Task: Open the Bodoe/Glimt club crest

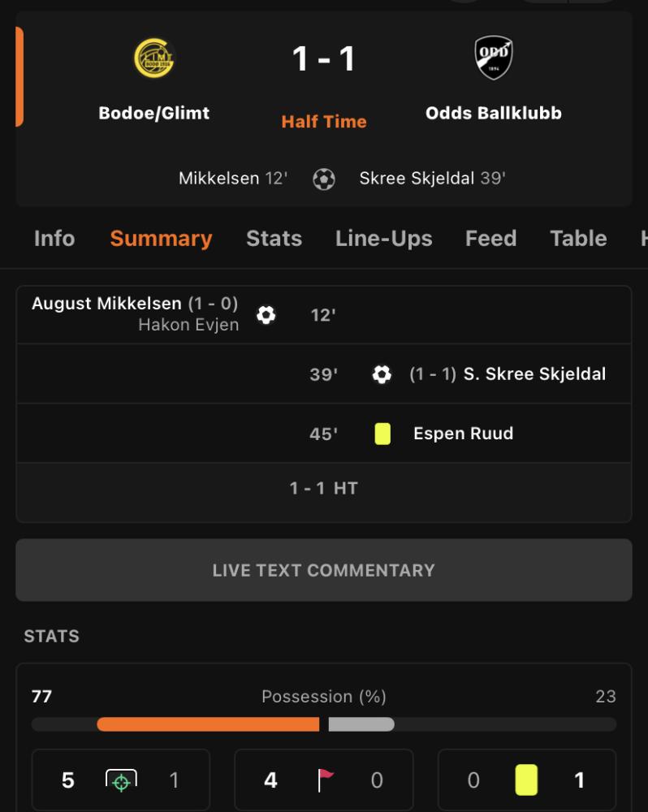Action: 153,58
